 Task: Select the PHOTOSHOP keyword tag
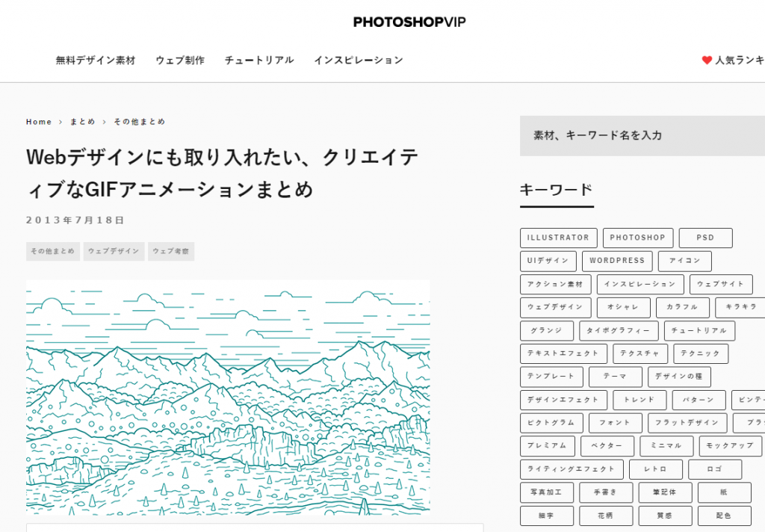click(638, 238)
